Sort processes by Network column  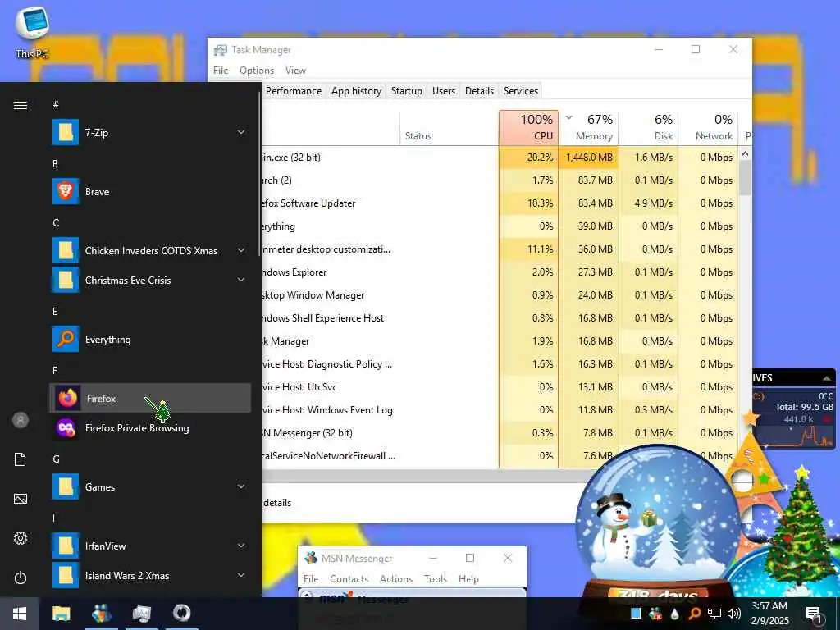click(x=708, y=127)
